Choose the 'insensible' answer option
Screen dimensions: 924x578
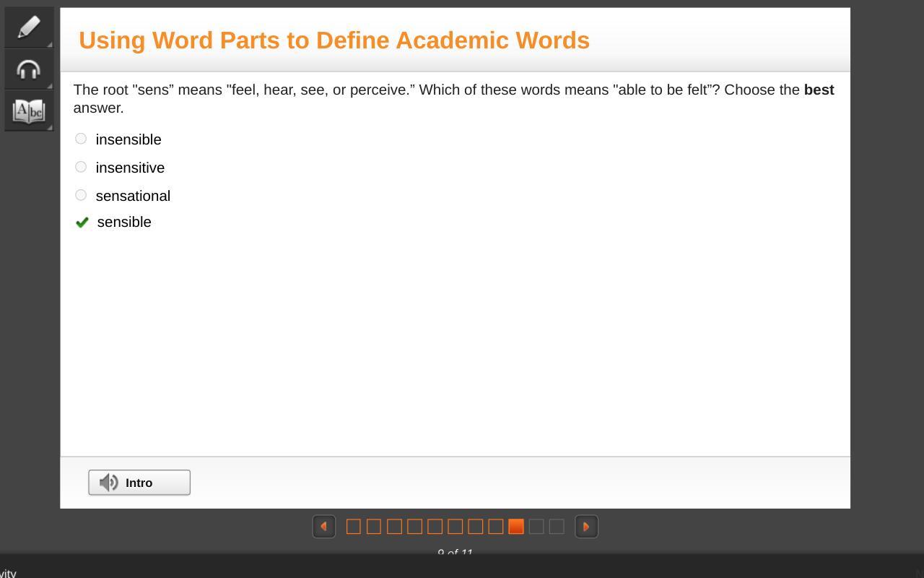81,139
